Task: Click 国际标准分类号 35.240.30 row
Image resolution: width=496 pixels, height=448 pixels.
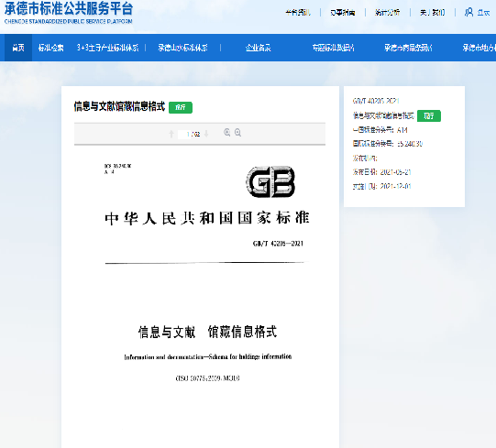Action: pyautogui.click(x=388, y=144)
